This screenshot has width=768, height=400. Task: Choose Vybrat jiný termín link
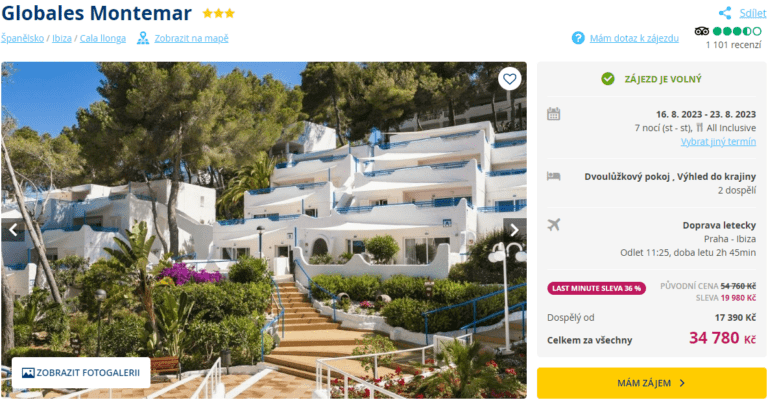coord(718,141)
